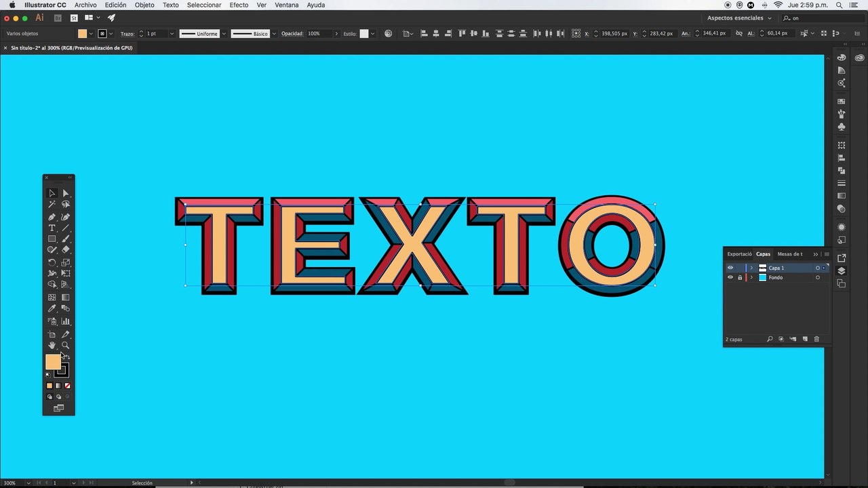Image resolution: width=868 pixels, height=488 pixels.
Task: Click the Change Screen Mode icon
Action: tap(58, 408)
